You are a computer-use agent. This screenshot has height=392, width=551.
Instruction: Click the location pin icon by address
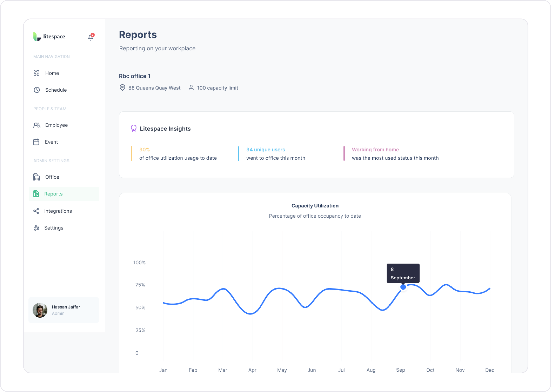pyautogui.click(x=122, y=88)
